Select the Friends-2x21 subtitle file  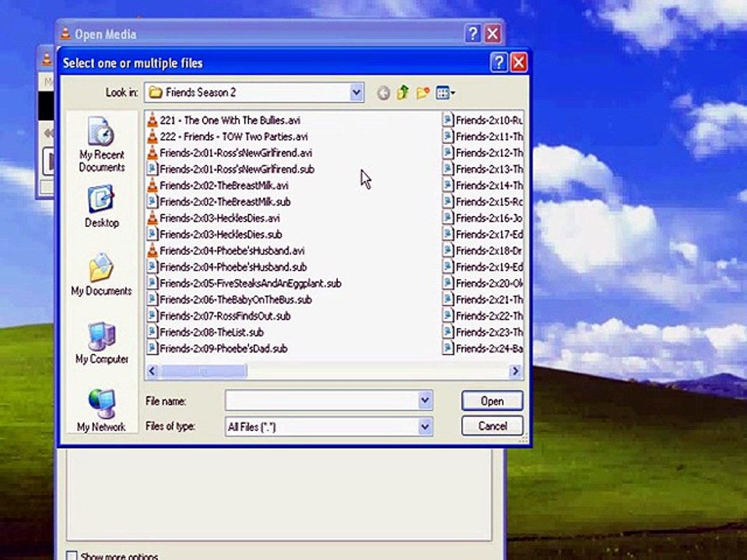click(x=482, y=299)
